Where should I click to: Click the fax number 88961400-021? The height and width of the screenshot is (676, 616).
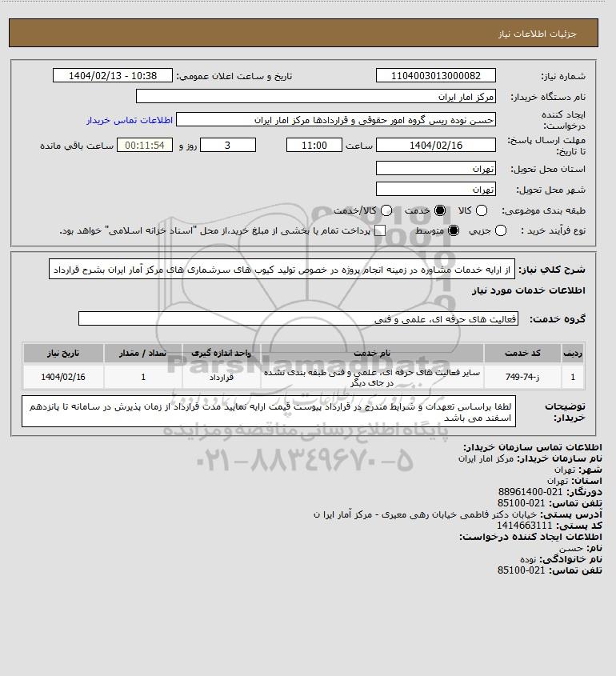point(530,492)
